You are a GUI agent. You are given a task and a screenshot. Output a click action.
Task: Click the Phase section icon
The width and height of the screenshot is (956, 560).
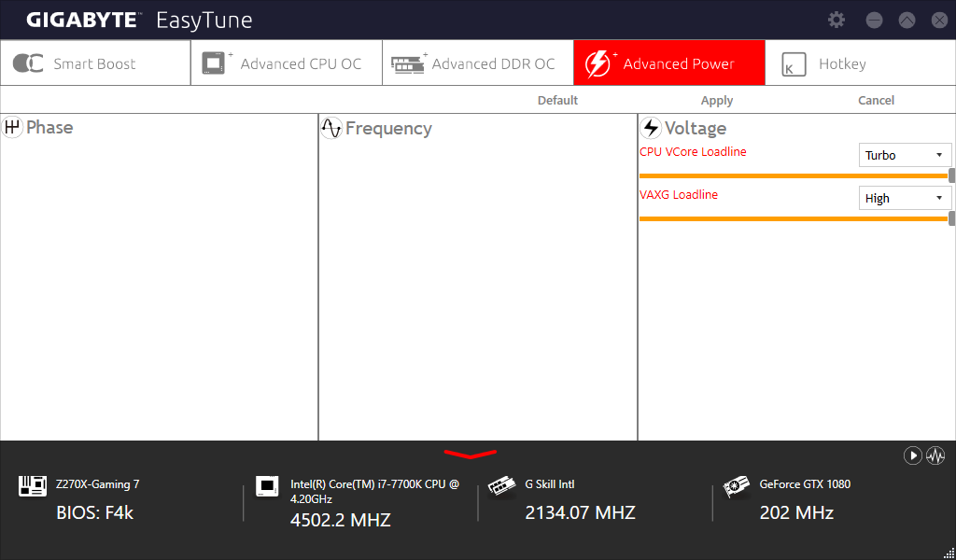pos(11,127)
